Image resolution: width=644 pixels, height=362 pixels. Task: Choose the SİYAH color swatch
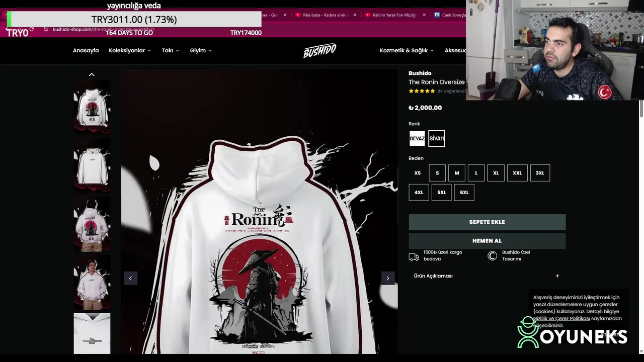(437, 138)
